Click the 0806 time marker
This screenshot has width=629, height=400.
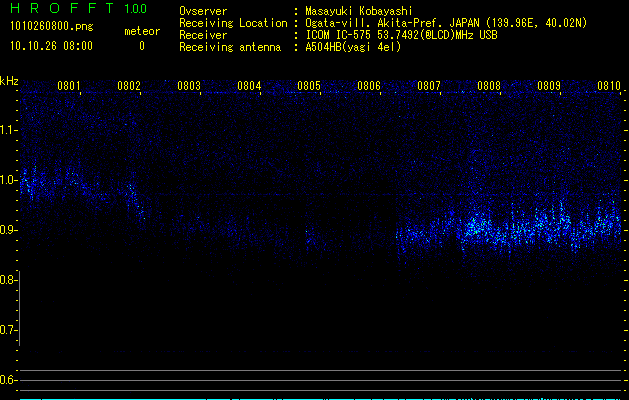point(369,86)
